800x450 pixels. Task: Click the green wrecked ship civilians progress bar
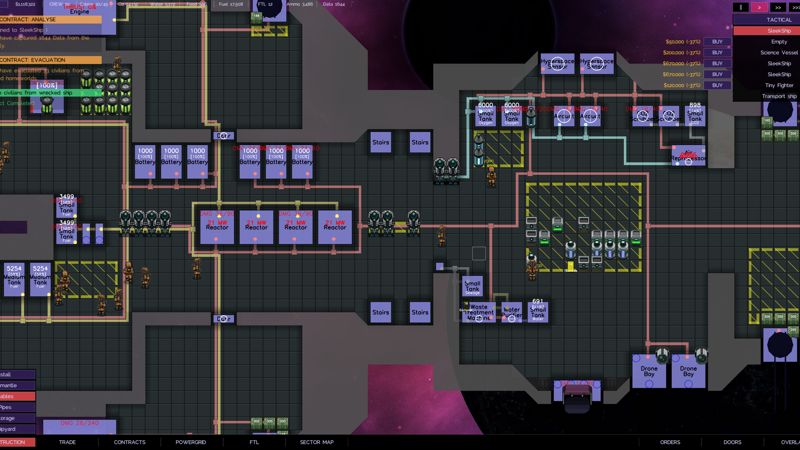51,93
